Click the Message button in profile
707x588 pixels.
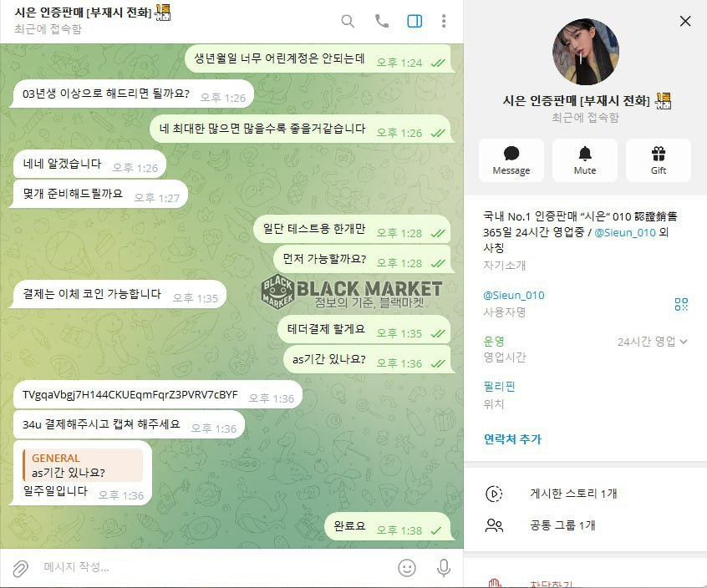[511, 160]
